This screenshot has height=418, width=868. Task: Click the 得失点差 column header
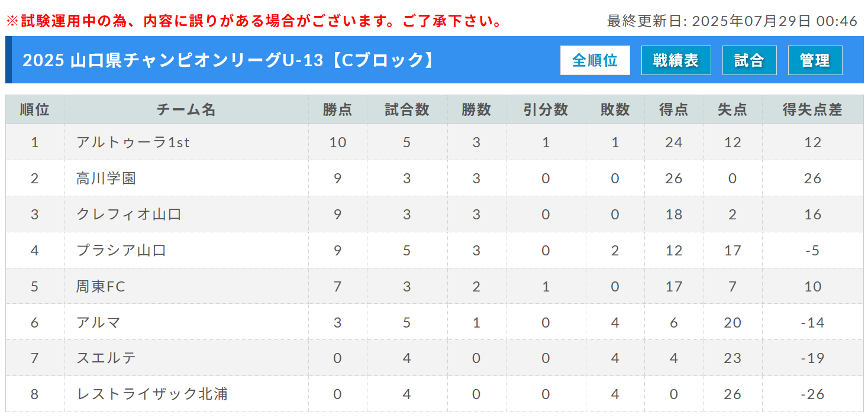click(812, 109)
